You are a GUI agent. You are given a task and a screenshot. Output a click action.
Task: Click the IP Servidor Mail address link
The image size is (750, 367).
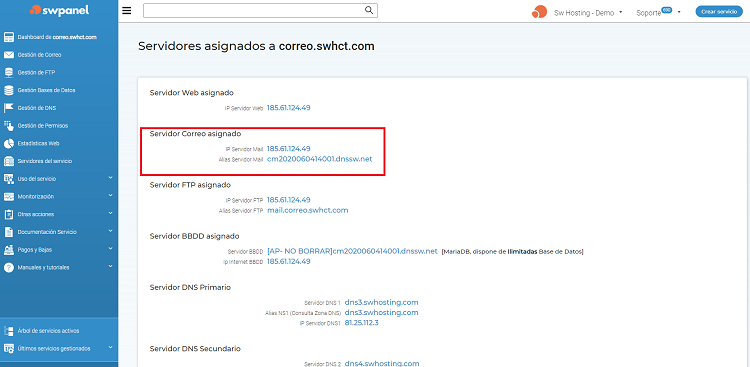(288, 149)
